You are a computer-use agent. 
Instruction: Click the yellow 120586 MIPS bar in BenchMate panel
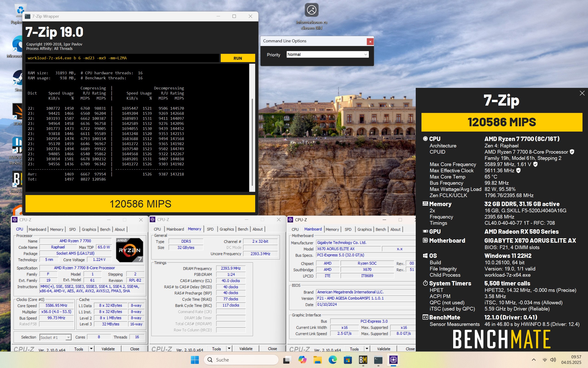coord(501,122)
